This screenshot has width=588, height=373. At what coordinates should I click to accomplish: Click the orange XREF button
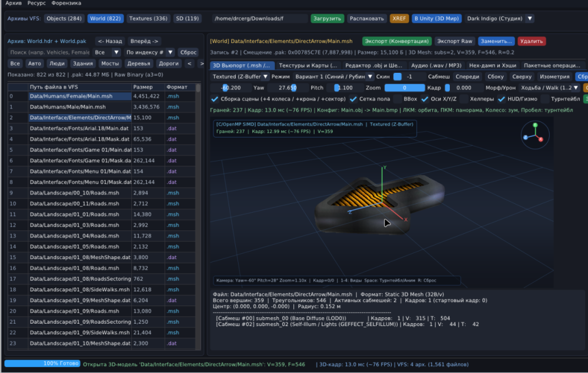pos(399,18)
